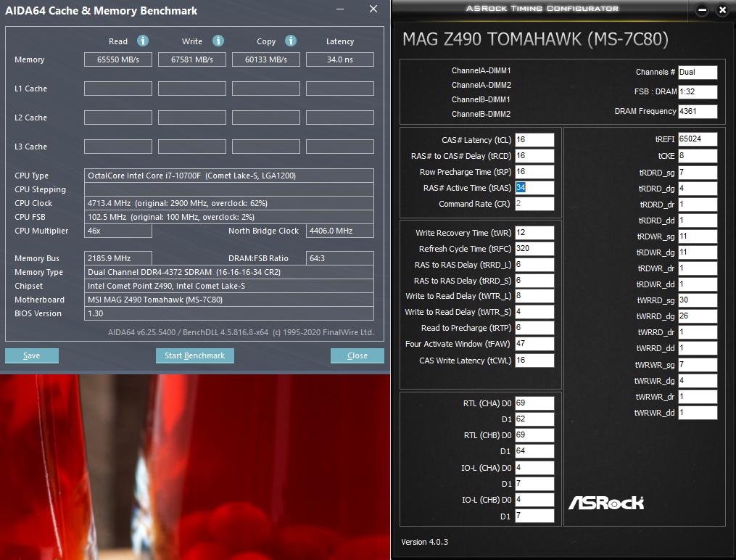This screenshot has height=560, width=736.
Task: Click the CAS Write Latency (tCWL) field
Action: (x=534, y=361)
